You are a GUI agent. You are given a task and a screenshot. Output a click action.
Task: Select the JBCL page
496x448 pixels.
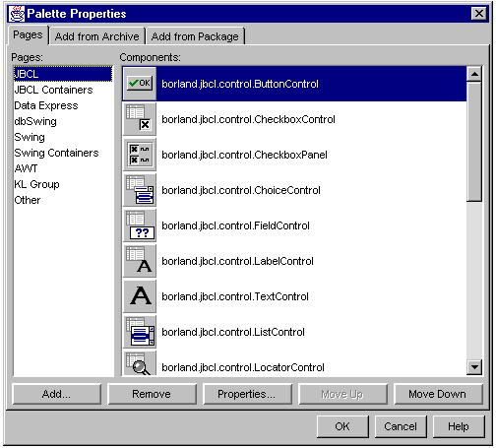tap(63, 74)
